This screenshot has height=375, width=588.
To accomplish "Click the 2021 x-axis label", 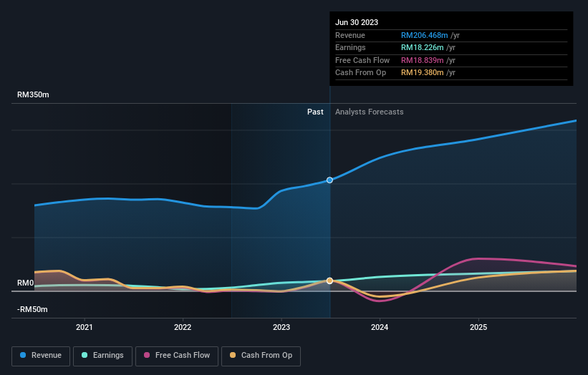I will 85,327.
